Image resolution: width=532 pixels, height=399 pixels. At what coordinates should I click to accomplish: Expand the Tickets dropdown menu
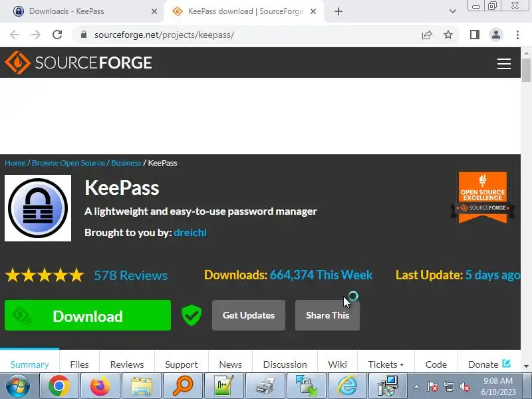tap(386, 364)
